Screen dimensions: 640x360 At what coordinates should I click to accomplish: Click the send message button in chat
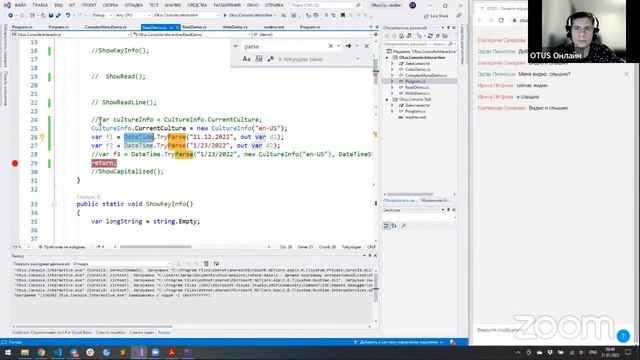click(623, 336)
